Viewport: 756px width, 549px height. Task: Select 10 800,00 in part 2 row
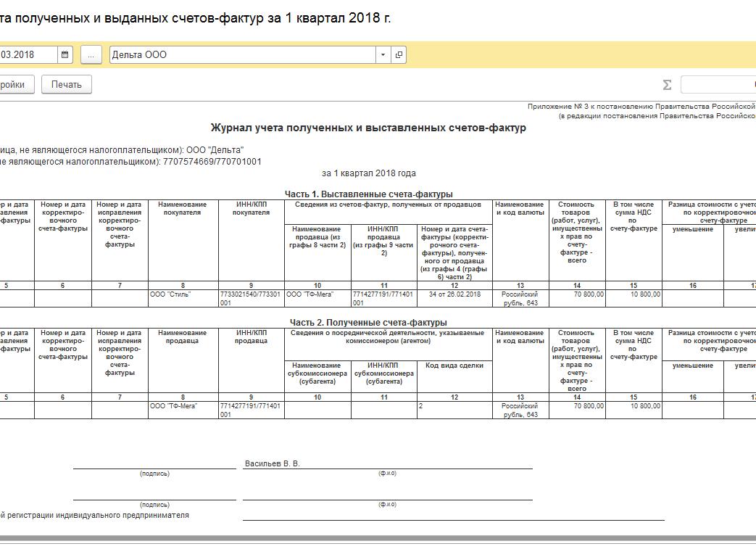tap(634, 410)
